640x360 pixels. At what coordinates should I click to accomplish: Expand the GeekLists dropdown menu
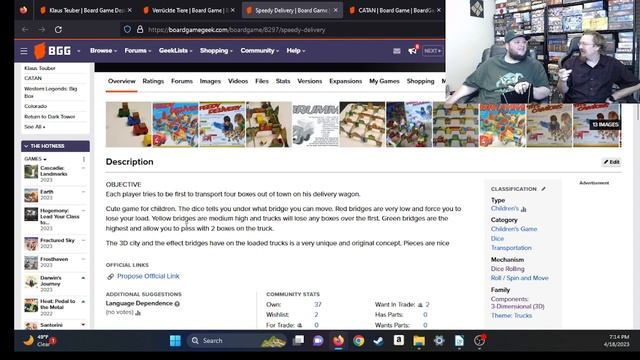[176, 51]
